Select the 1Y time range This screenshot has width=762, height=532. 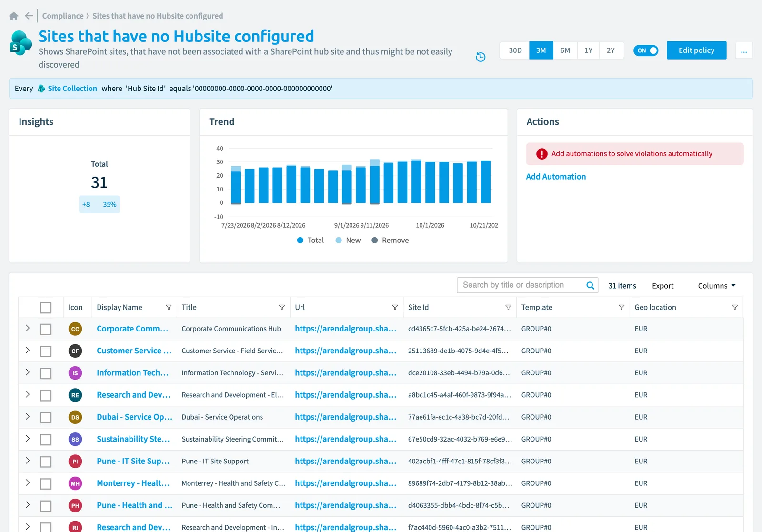coord(589,50)
